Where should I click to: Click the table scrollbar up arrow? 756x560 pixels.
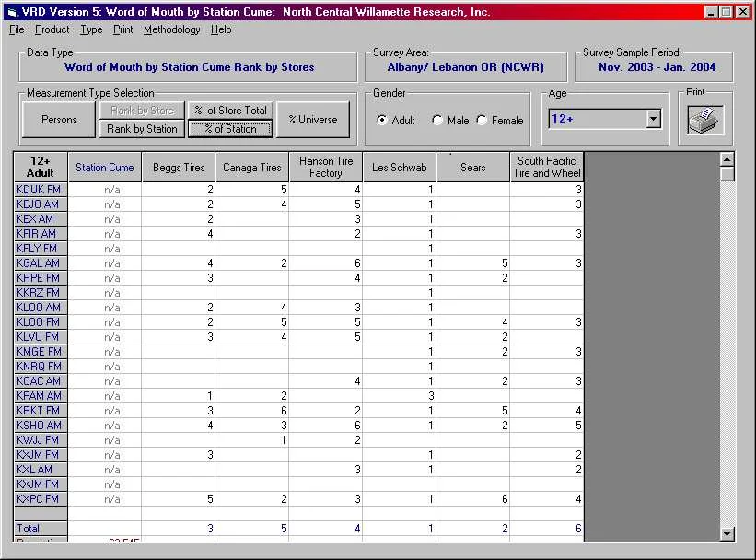pyautogui.click(x=727, y=159)
